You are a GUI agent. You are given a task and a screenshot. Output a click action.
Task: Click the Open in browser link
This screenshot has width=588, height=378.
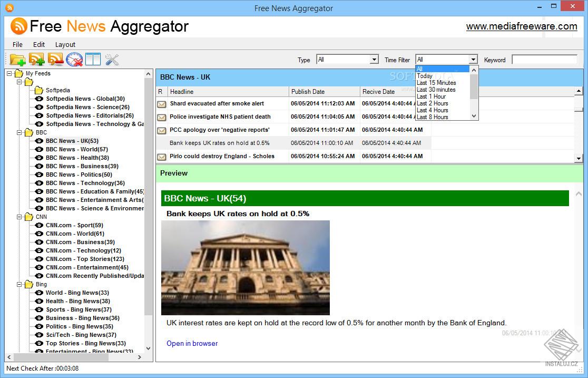(x=192, y=343)
